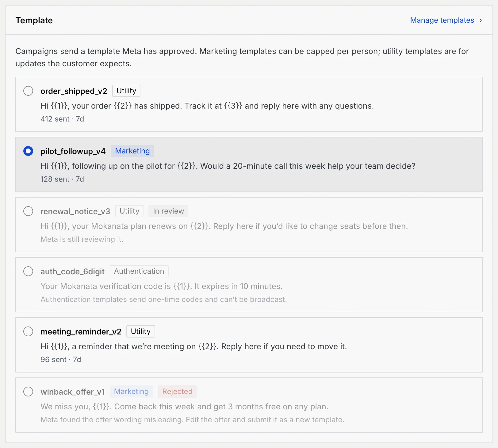Click the Authentication tag on auth_code_6digit
This screenshot has height=448, width=498.
point(139,271)
